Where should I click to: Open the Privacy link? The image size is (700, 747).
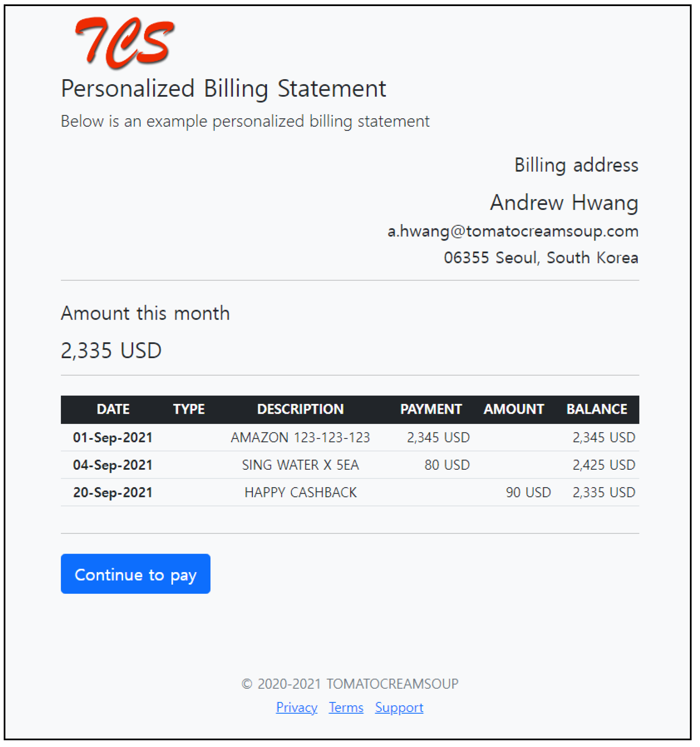pos(297,708)
